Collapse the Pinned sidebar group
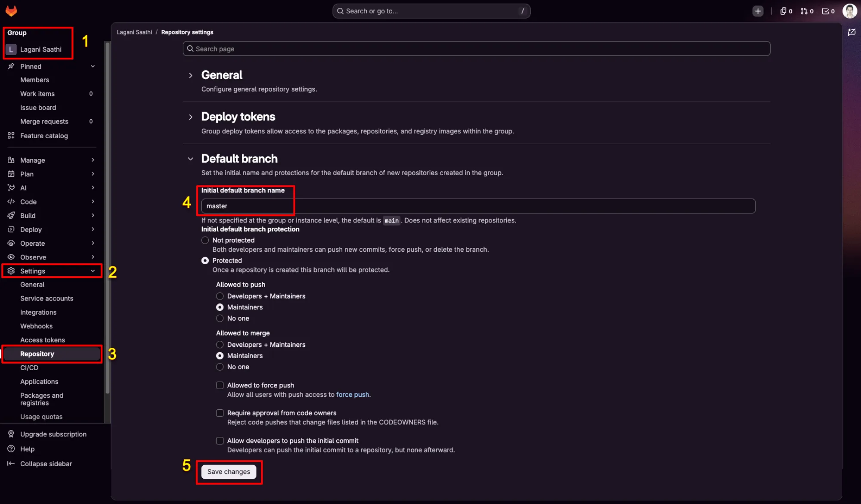Screen dimensions: 861x504 93,66
